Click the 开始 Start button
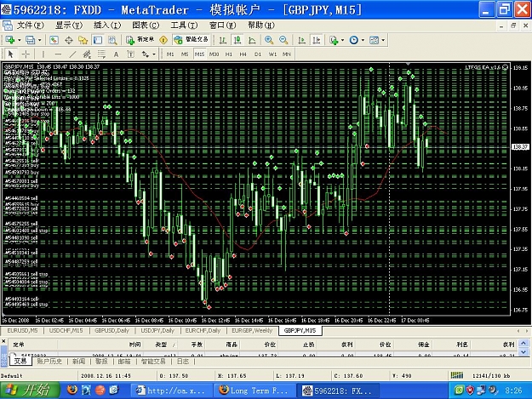 [x=30, y=390]
